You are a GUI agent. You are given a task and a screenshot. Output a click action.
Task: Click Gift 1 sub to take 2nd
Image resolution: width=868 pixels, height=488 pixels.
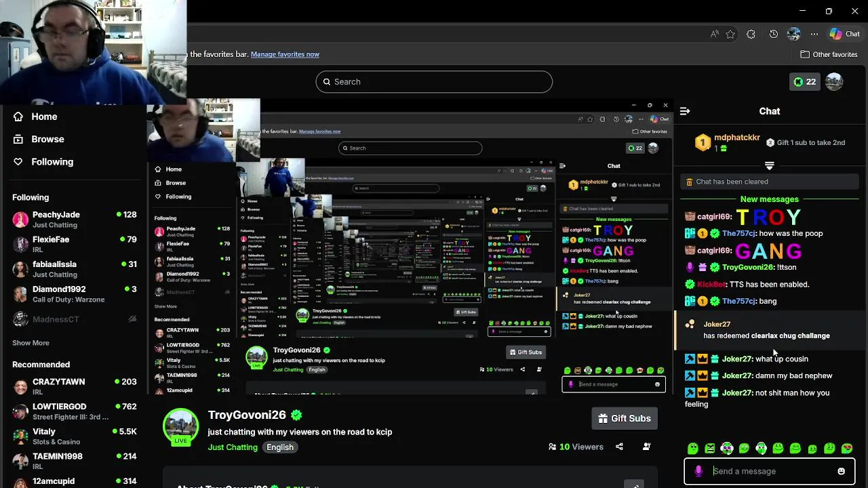point(806,143)
